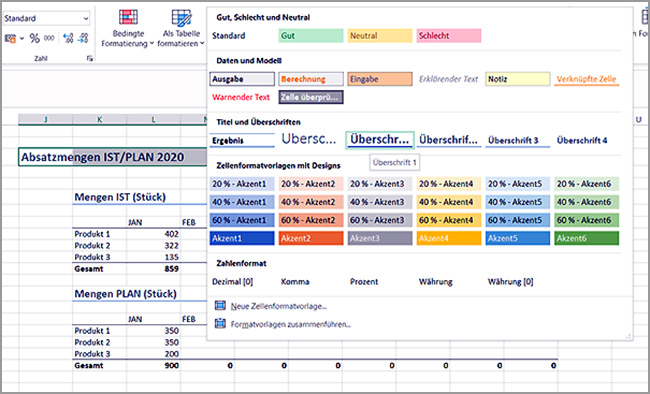Open the Zahl group dialog launcher
Image resolution: width=650 pixels, height=394 pixels.
click(x=90, y=58)
